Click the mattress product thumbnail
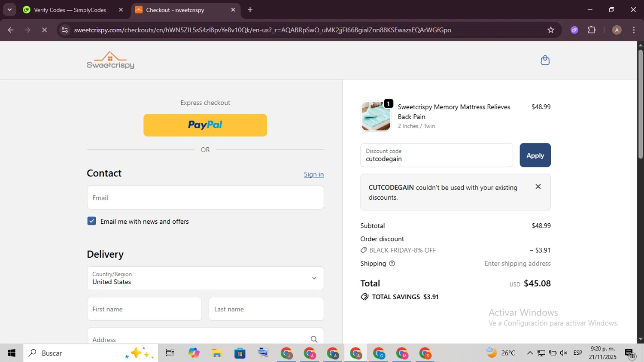 point(376,116)
